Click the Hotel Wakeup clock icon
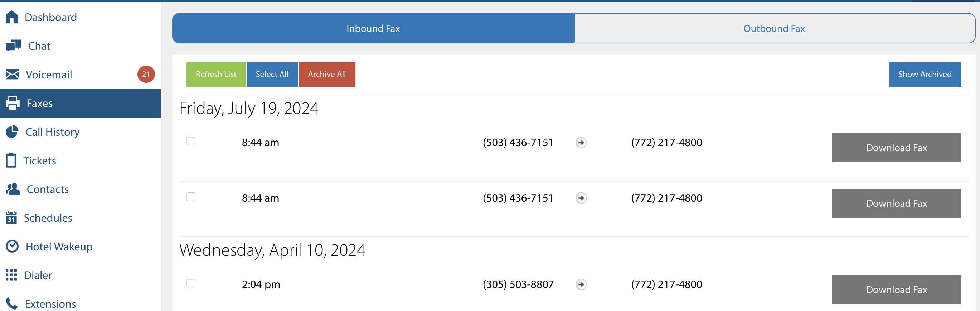Image resolution: width=980 pixels, height=311 pixels. click(x=12, y=246)
